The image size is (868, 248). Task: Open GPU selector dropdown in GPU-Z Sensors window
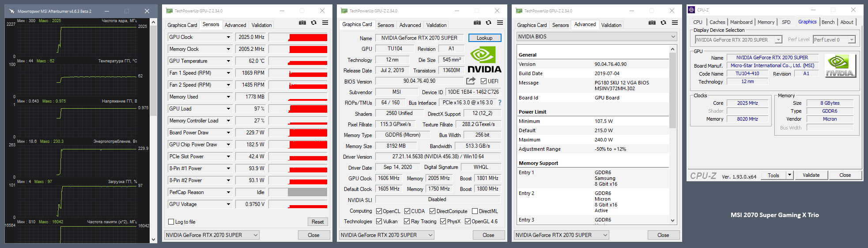[x=212, y=235]
